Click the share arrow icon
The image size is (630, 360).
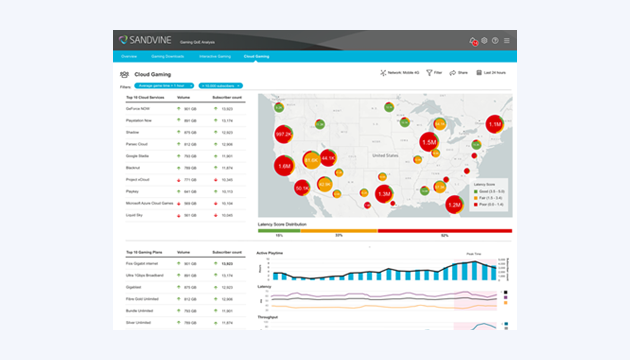click(453, 73)
